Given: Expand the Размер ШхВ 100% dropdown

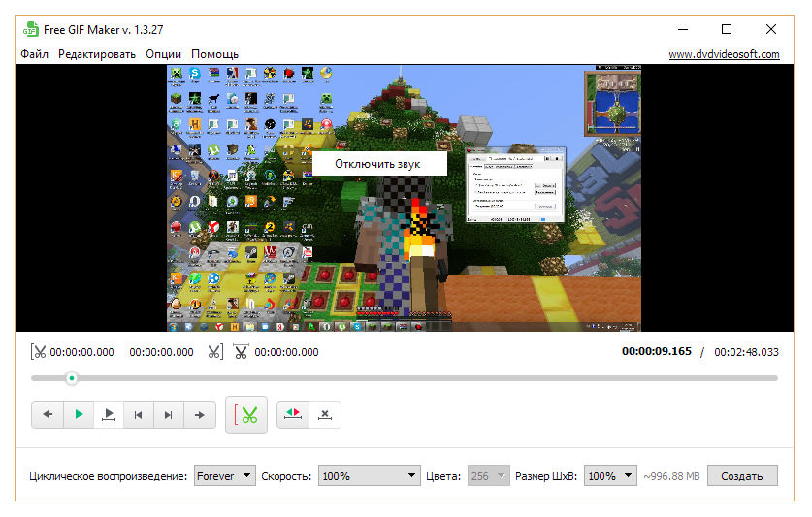Looking at the screenshot, I should [x=610, y=475].
